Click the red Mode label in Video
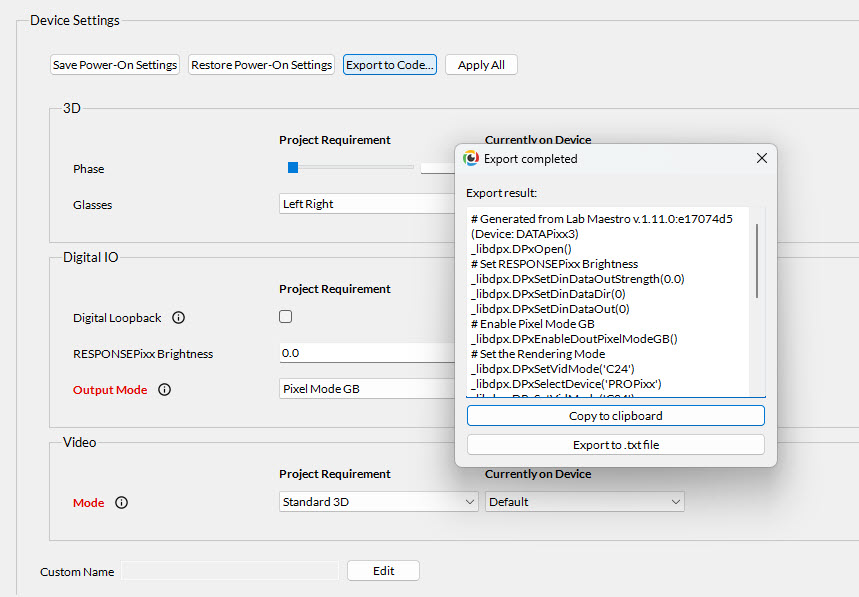859x597 pixels. tap(88, 502)
